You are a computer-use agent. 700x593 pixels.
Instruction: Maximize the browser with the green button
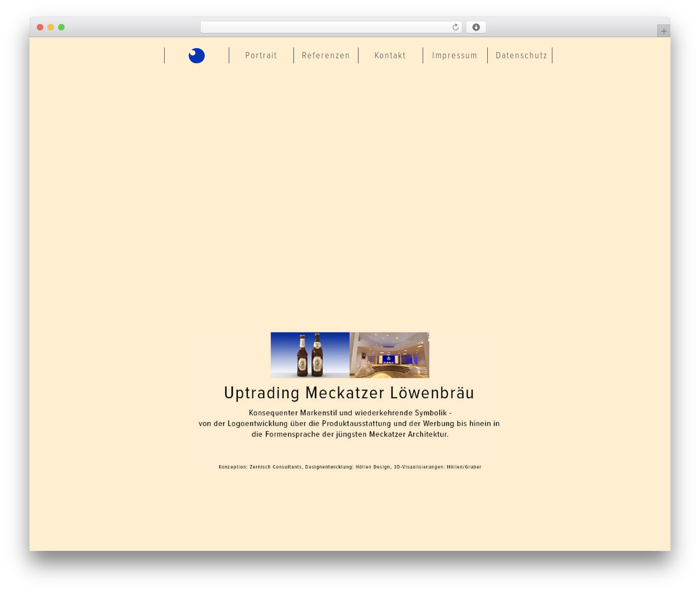pyautogui.click(x=61, y=27)
